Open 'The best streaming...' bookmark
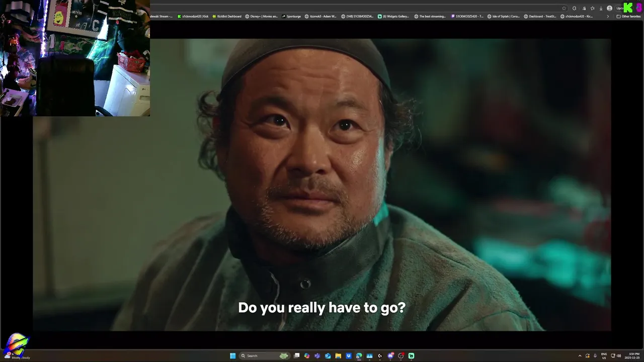Viewport: 644px width, 362px height. point(430,16)
